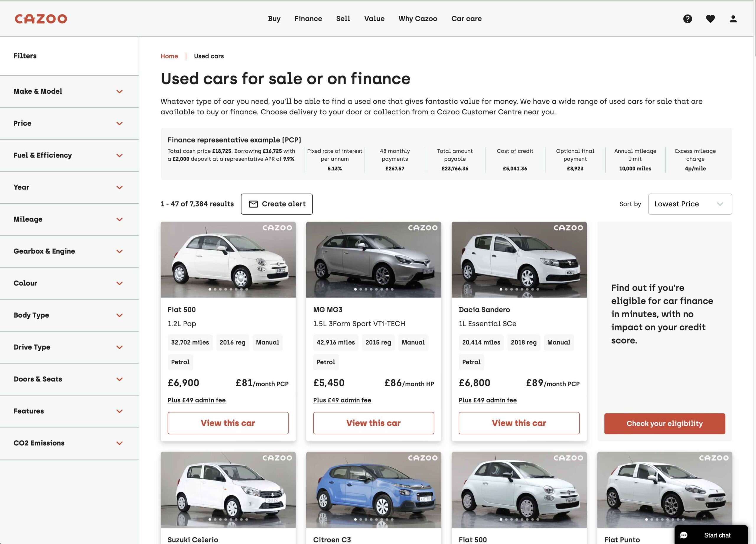Click the account profile icon
Viewport: 756px width, 544px height.
tap(733, 19)
